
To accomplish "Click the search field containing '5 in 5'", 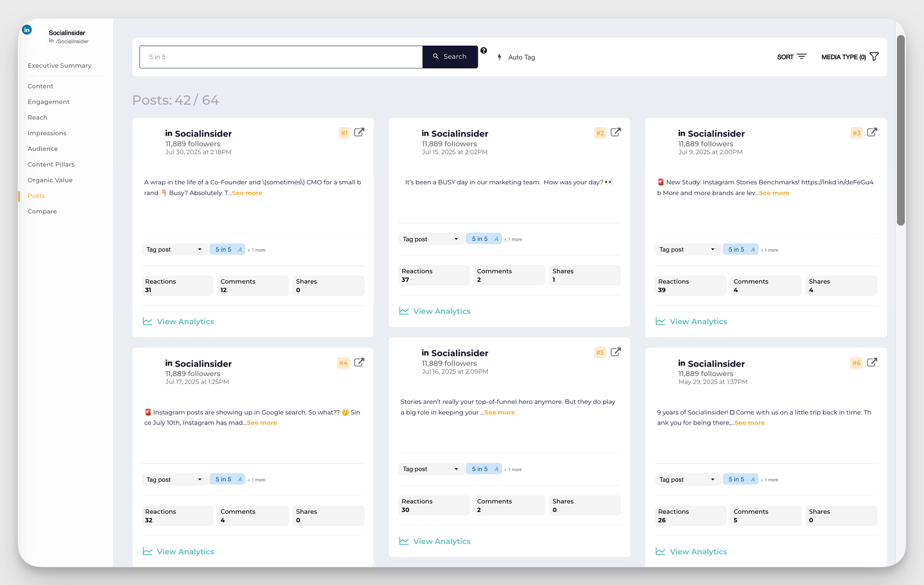I will click(x=281, y=57).
